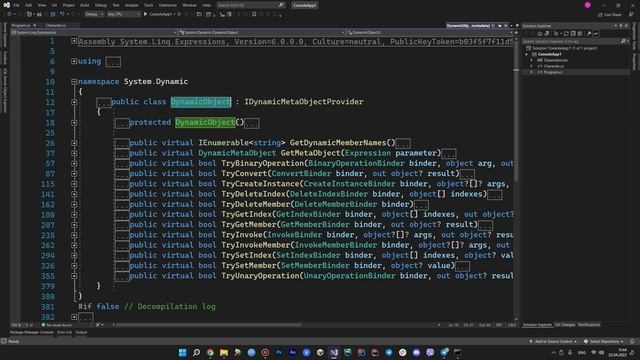This screenshot has width=640, height=360.
Task: Open Chrome from the taskbar
Action: pyautogui.click(x=210, y=352)
